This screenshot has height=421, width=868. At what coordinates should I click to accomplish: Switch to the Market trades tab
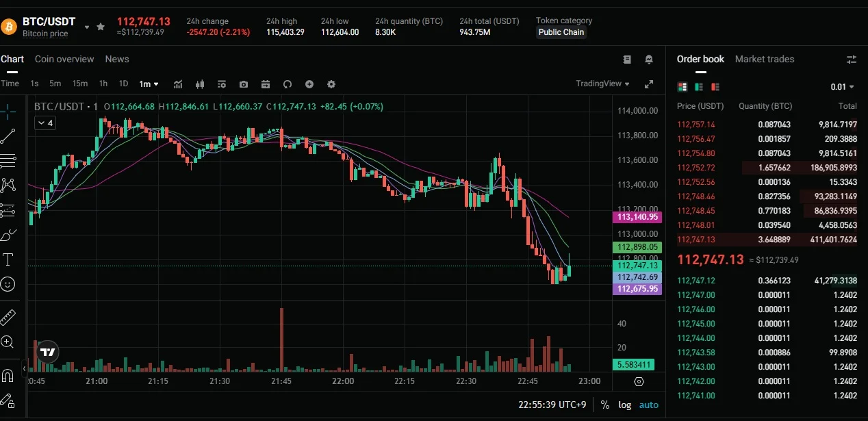[x=765, y=59]
